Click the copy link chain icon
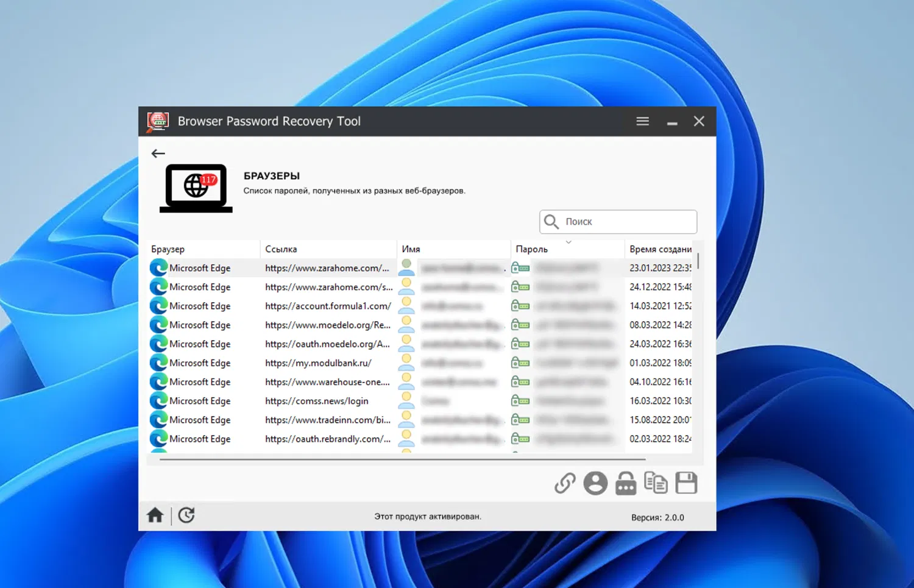This screenshot has width=914, height=588. click(565, 483)
